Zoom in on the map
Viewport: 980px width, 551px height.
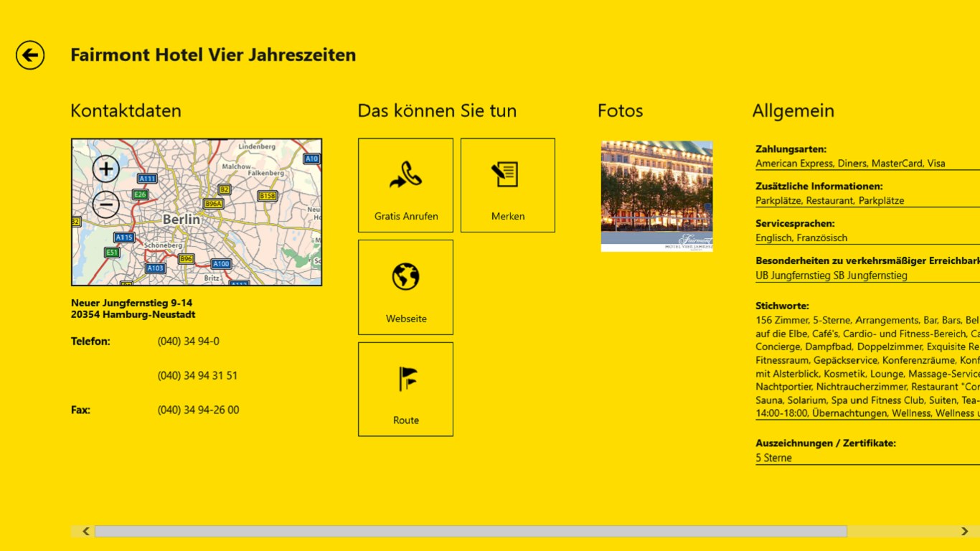click(x=106, y=169)
